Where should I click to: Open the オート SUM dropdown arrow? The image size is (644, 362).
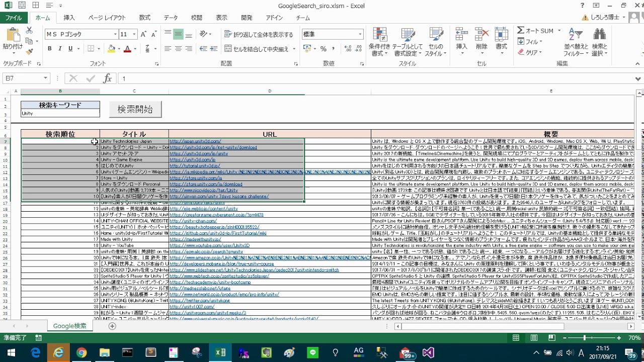(558, 31)
